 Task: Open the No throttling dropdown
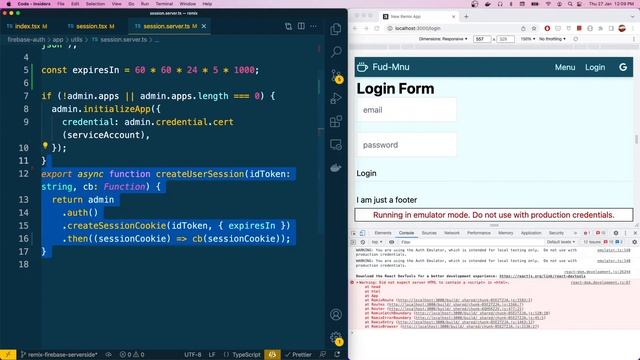(x=552, y=39)
